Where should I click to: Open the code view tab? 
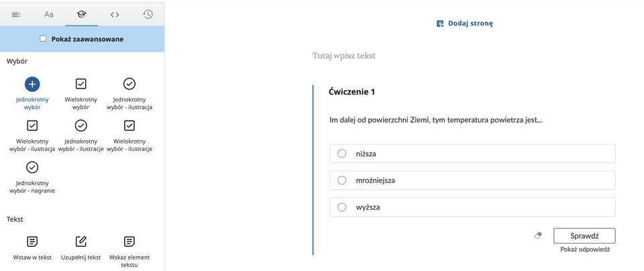(x=115, y=13)
